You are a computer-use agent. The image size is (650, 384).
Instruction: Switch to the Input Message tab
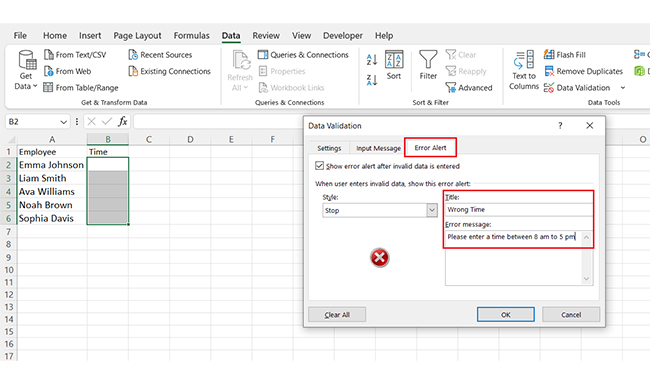[x=378, y=148]
